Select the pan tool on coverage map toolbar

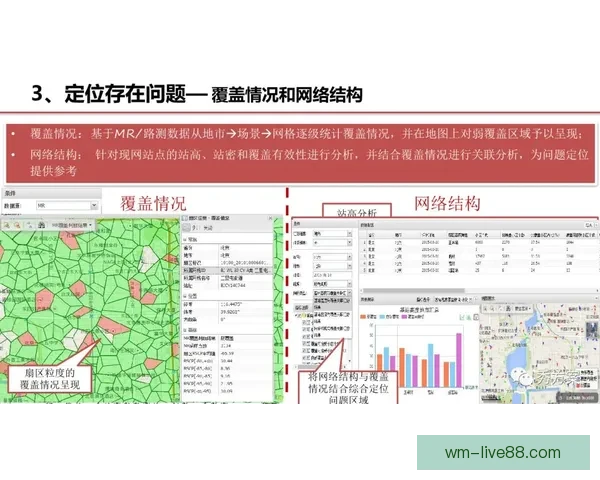pyautogui.click(x=30, y=225)
